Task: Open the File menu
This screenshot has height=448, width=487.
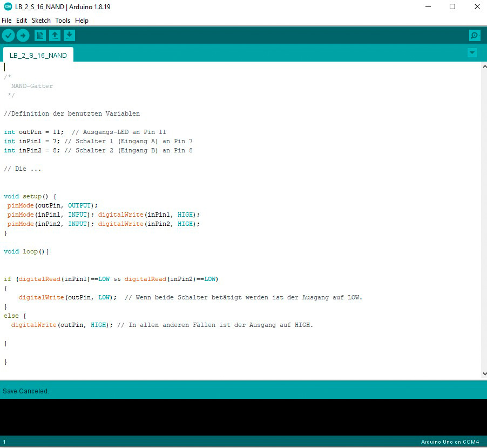Action: (x=6, y=21)
